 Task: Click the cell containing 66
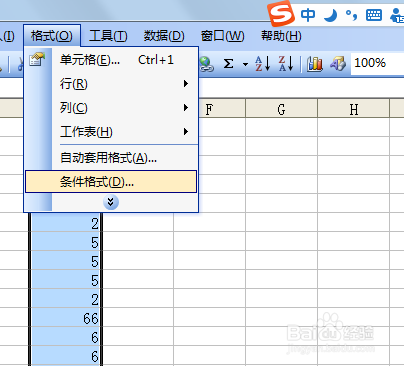click(x=66, y=317)
